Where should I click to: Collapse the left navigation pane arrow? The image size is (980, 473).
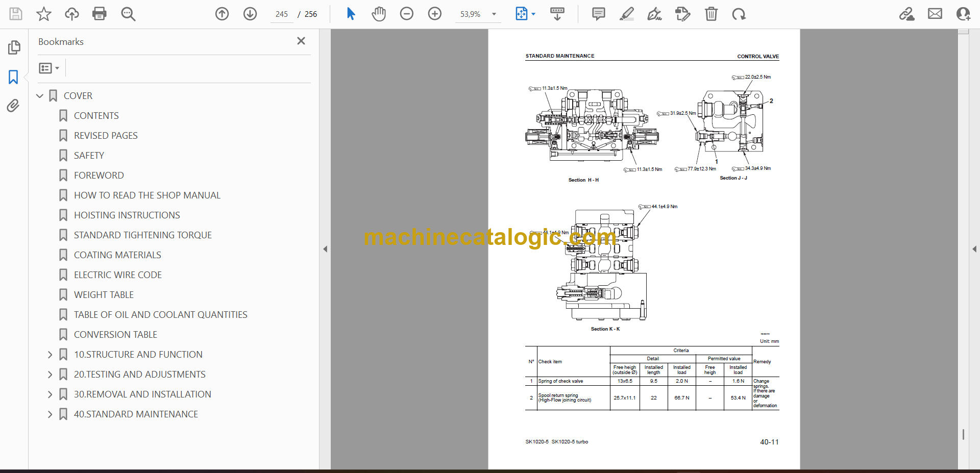click(x=325, y=249)
